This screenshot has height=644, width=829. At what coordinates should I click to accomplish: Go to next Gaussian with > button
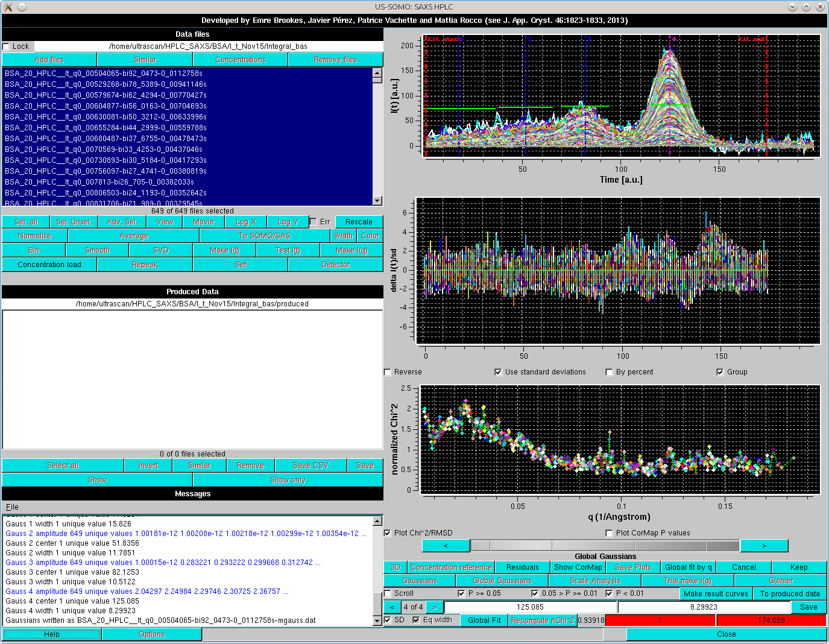[x=435, y=607]
